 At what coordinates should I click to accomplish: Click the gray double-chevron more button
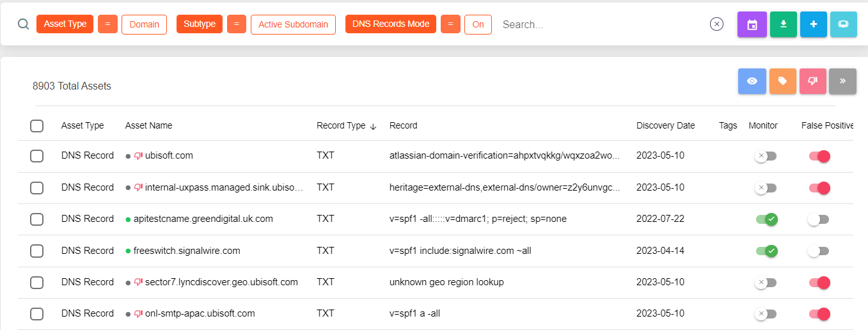842,81
